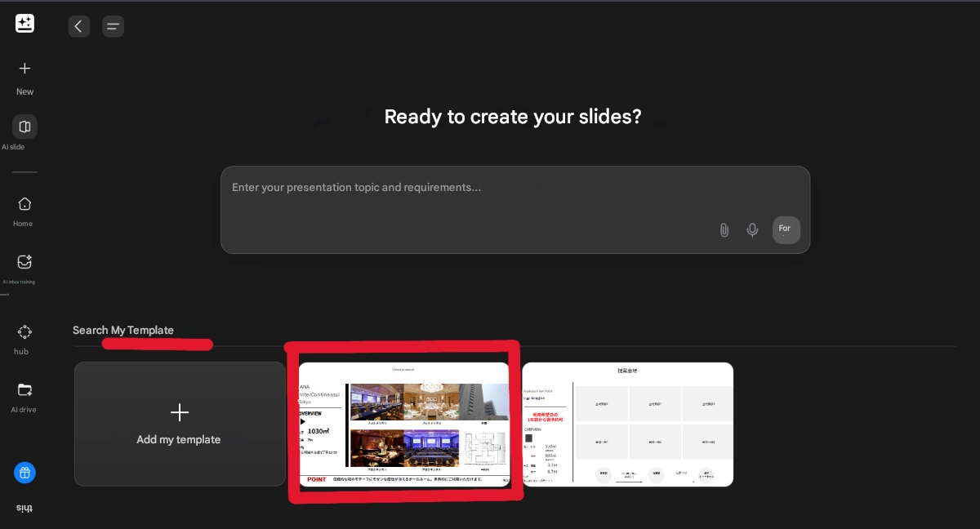The height and width of the screenshot is (529, 980).
Task: Click the Add my template card
Action: coord(180,425)
